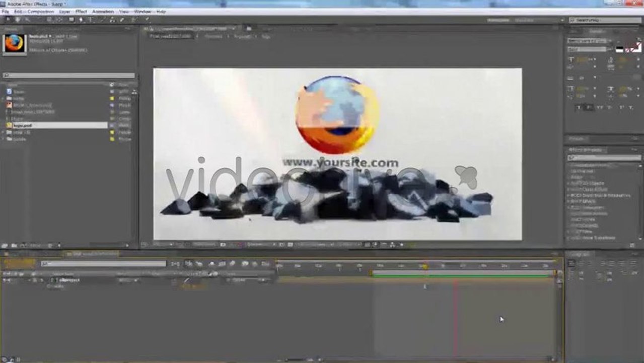Image resolution: width=644 pixels, height=363 pixels.
Task: Toggle Small Caps in Character panel
Action: click(x=610, y=107)
